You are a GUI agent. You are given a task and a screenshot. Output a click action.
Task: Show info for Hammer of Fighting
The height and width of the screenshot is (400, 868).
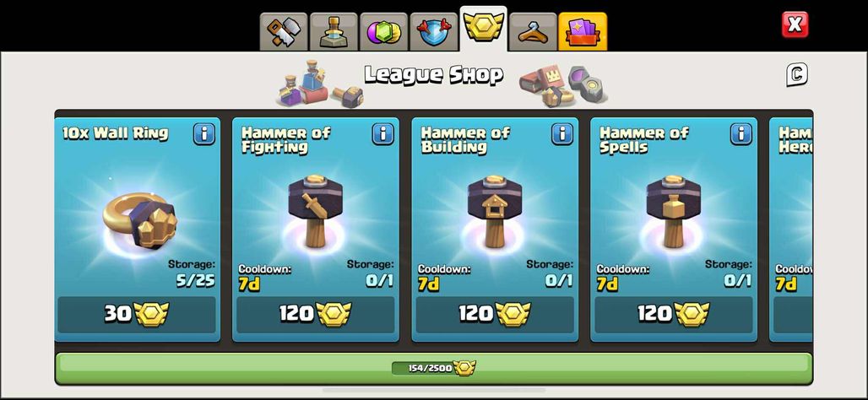(x=383, y=134)
